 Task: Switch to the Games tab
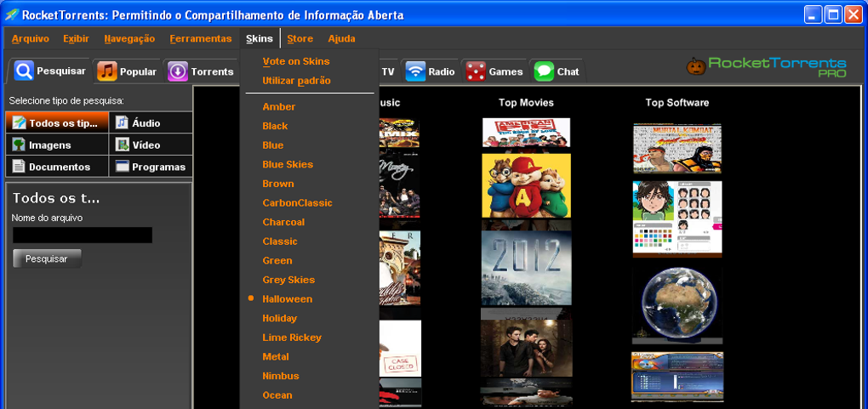tap(494, 71)
